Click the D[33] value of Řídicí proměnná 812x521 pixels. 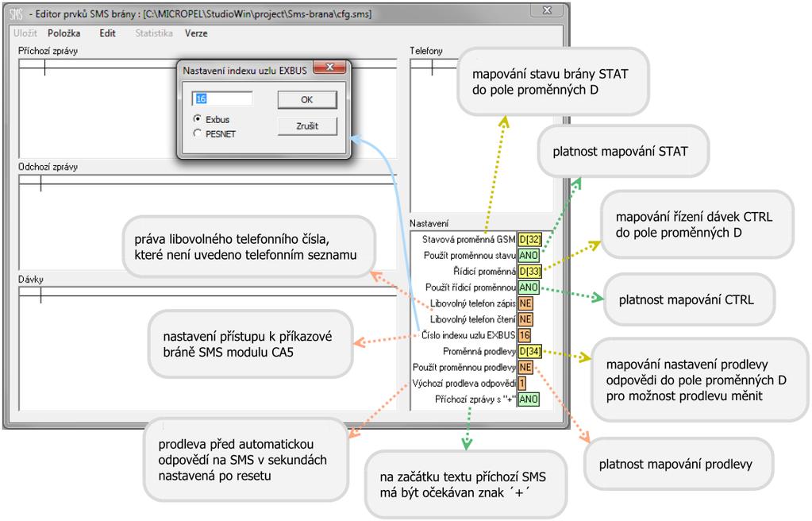point(529,271)
